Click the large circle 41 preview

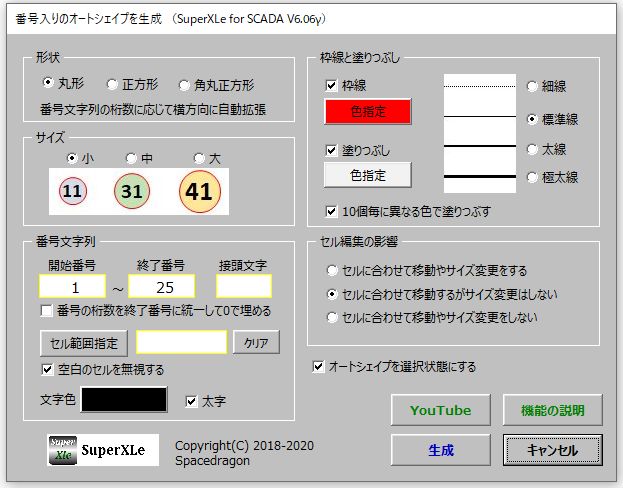click(x=199, y=191)
